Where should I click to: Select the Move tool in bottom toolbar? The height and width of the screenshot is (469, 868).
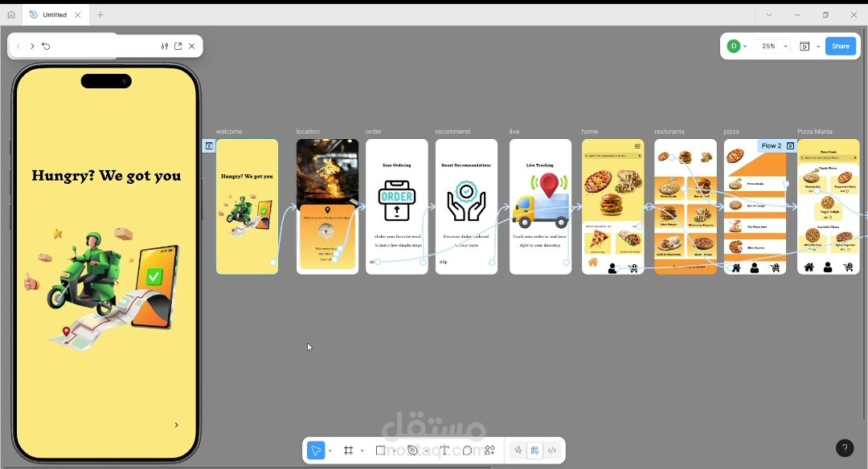pyautogui.click(x=316, y=451)
